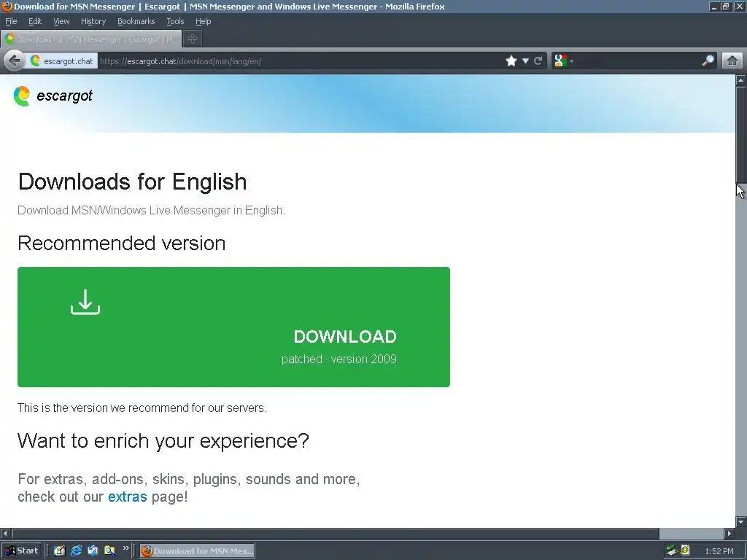Open the URL history dropdown arrow
This screenshot has width=747, height=560.
pyautogui.click(x=525, y=61)
